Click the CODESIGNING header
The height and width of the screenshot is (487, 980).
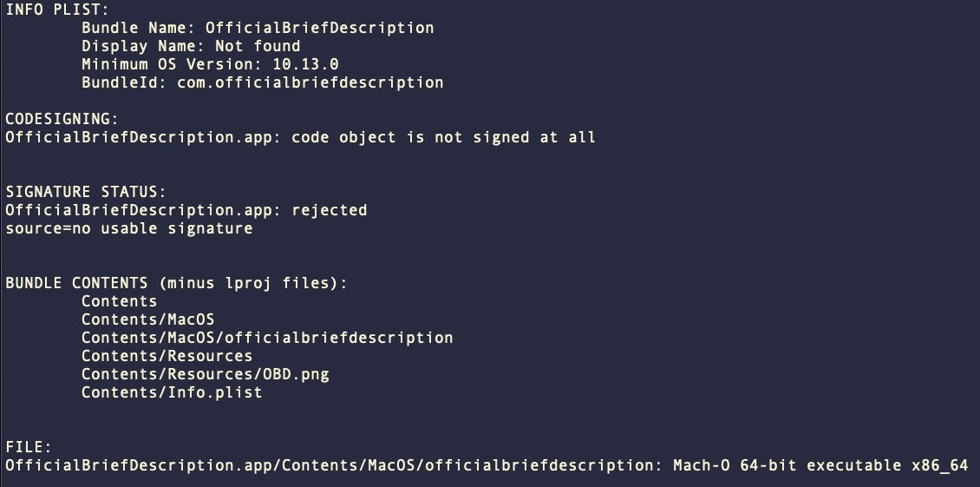click(x=62, y=119)
